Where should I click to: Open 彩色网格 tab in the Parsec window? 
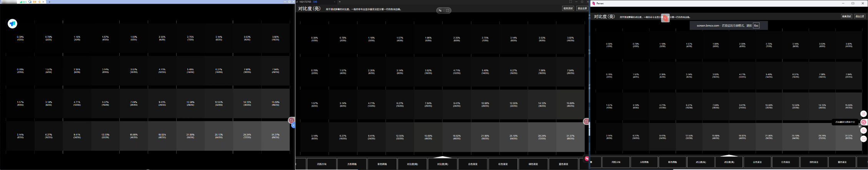(672, 162)
